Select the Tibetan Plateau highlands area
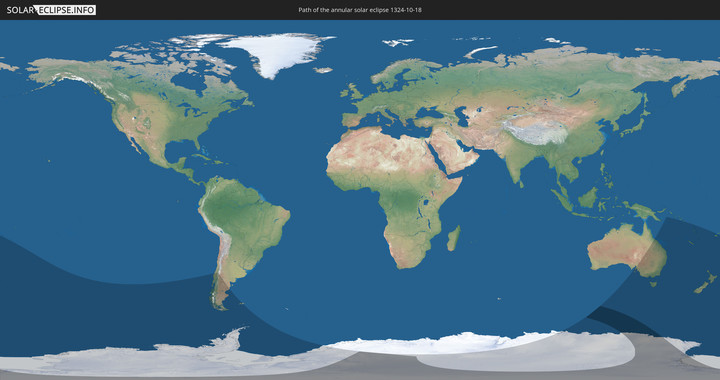The height and width of the screenshot is (380, 720). (x=535, y=131)
